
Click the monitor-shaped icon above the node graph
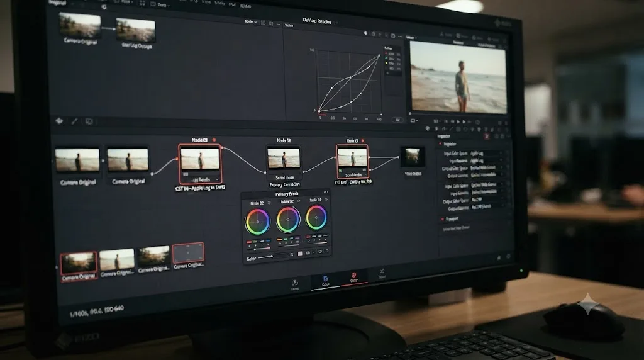89,121
